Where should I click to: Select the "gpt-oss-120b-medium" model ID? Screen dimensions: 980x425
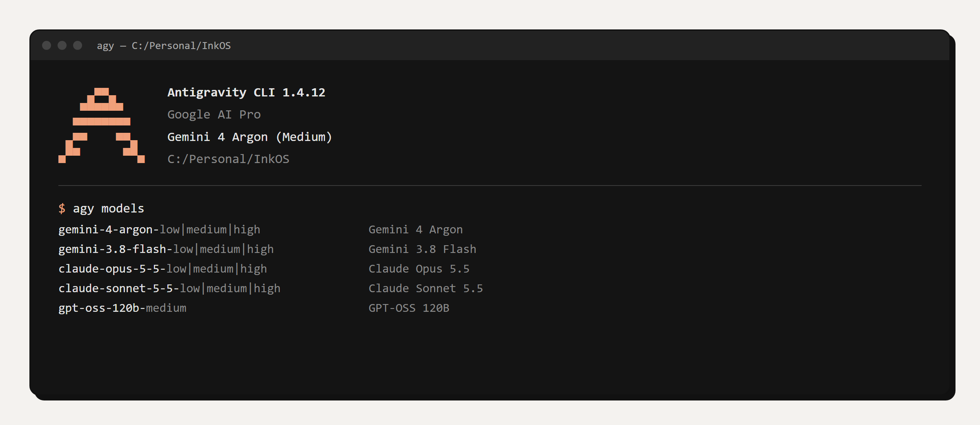click(122, 308)
